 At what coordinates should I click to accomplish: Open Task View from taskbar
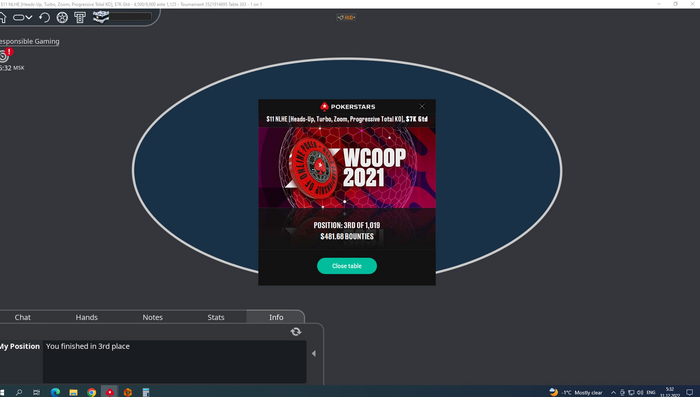click(37, 392)
